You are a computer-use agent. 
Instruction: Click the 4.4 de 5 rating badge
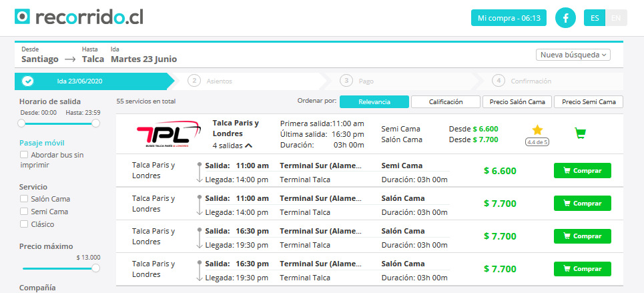537,142
